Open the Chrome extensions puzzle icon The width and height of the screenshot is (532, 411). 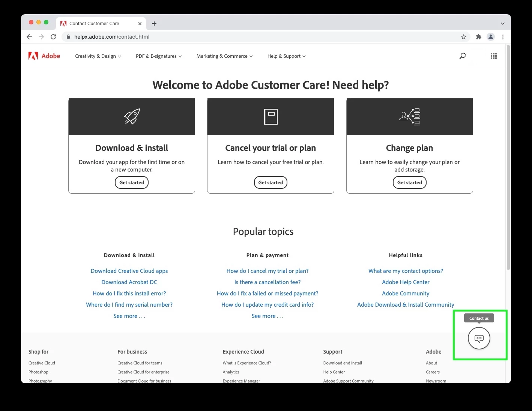(478, 37)
